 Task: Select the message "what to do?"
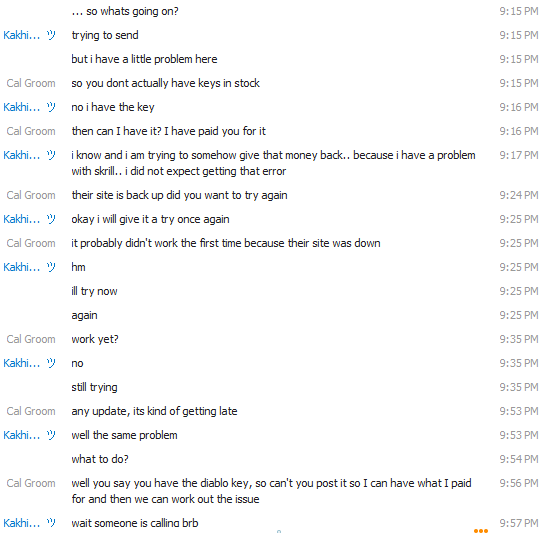pos(100,459)
